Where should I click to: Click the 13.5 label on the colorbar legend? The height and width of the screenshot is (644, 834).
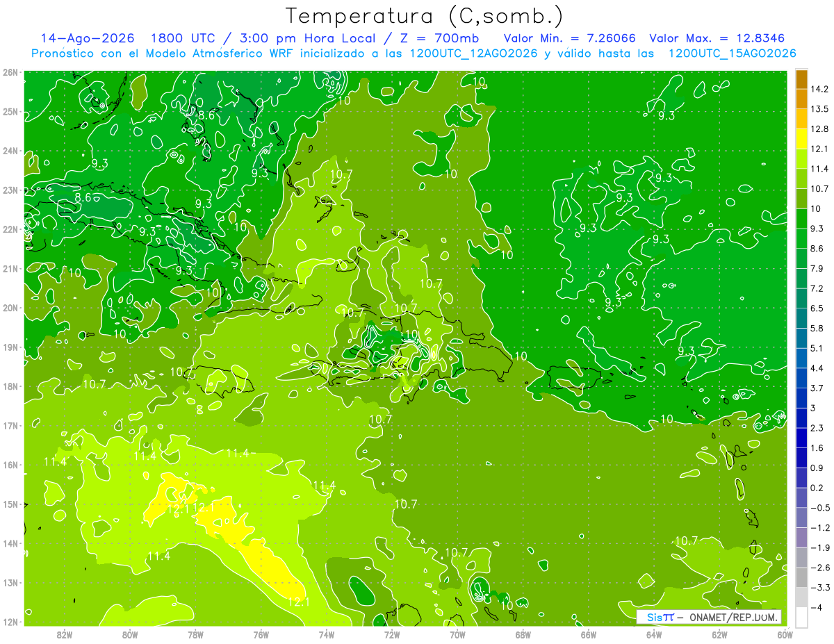[821, 109]
